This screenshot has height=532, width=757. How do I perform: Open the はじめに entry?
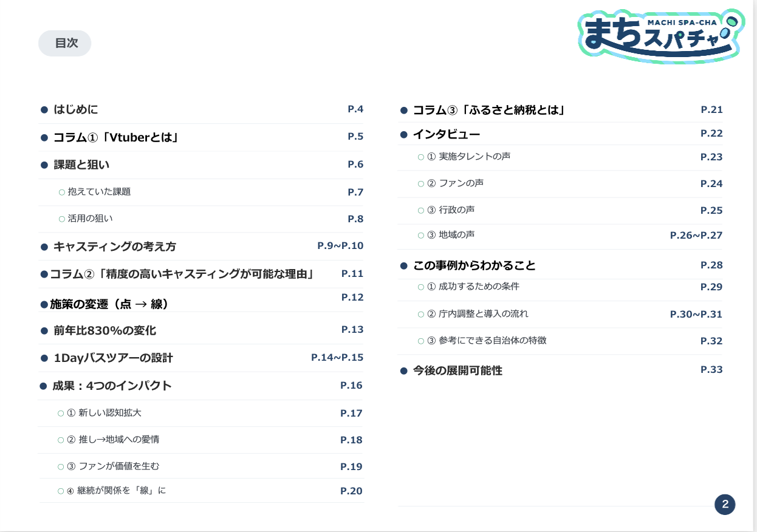pyautogui.click(x=76, y=110)
